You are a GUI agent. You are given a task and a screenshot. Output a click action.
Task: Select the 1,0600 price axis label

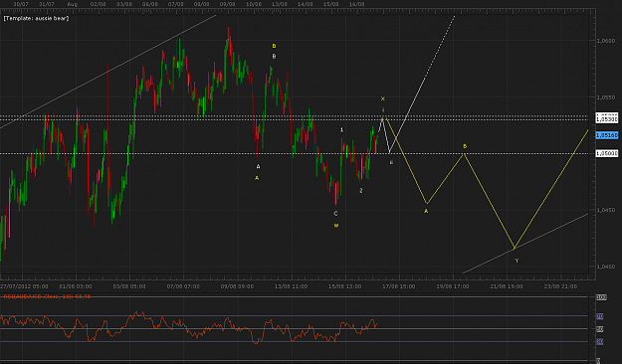(x=606, y=41)
